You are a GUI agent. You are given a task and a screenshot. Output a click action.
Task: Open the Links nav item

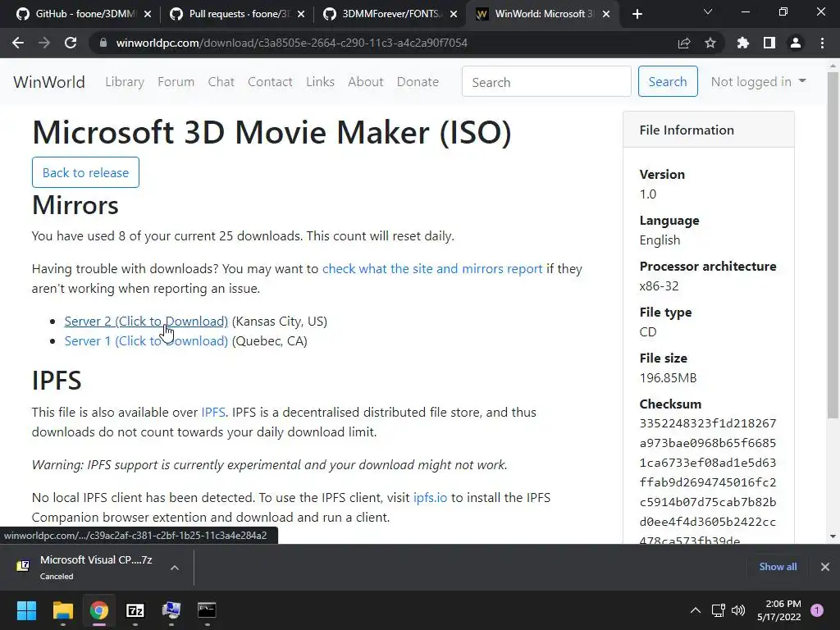pos(321,82)
